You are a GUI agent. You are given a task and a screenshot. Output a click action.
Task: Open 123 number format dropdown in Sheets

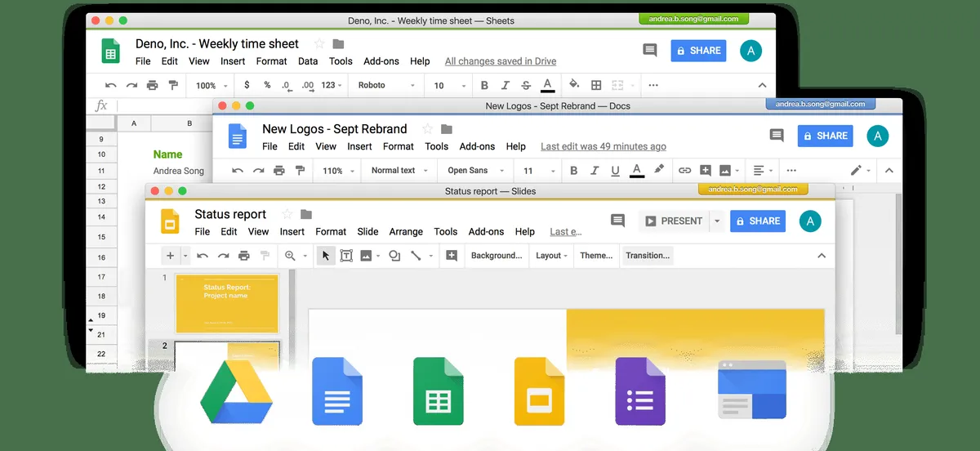point(332,85)
